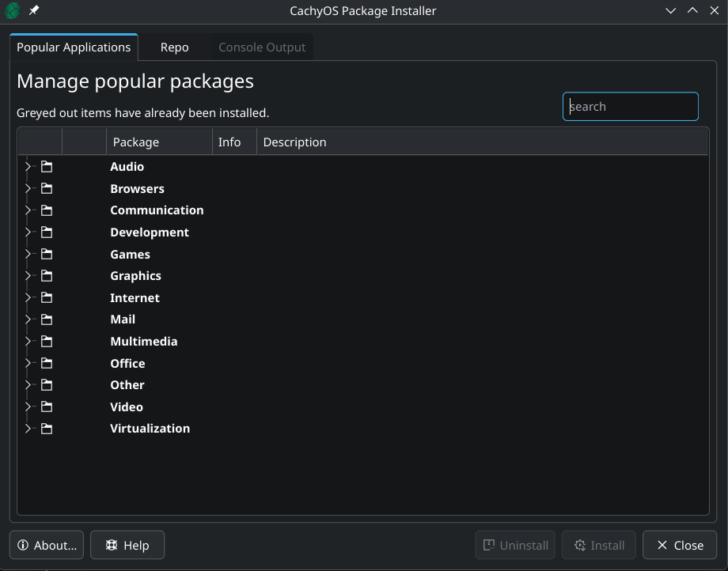This screenshot has width=728, height=571.
Task: Click the Close button at bottom right
Action: [x=679, y=545]
